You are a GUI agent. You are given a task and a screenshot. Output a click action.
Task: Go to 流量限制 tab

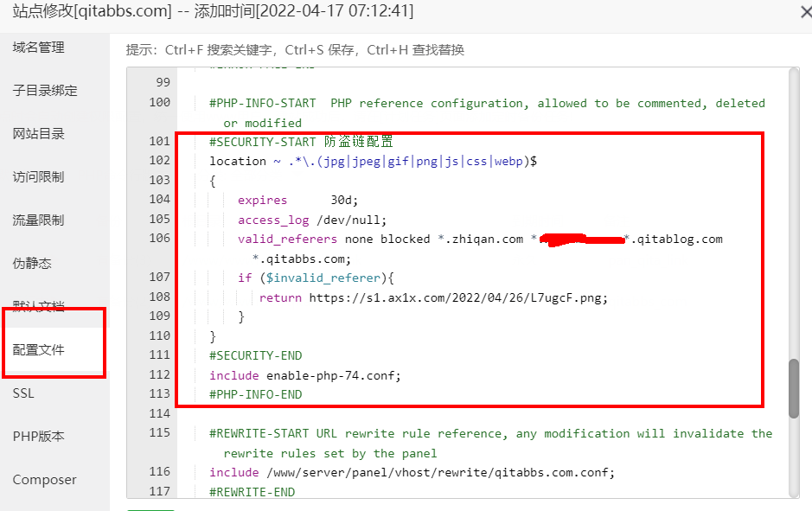(x=39, y=220)
